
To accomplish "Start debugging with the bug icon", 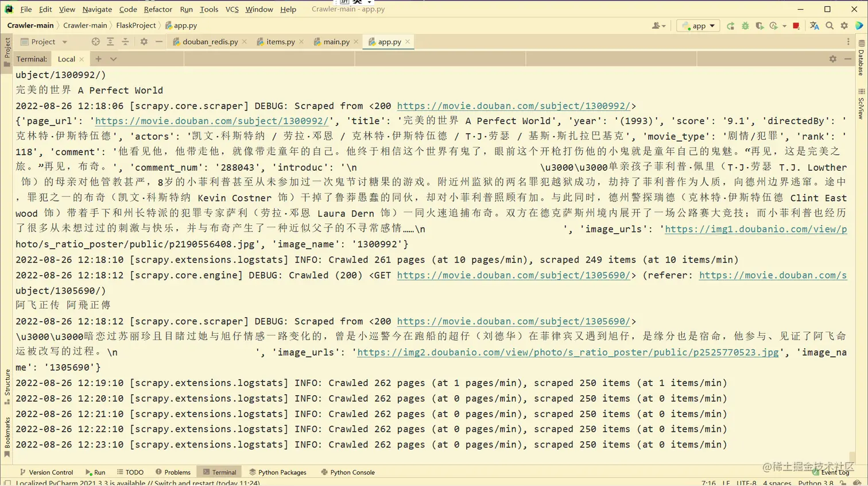I will [x=745, y=26].
